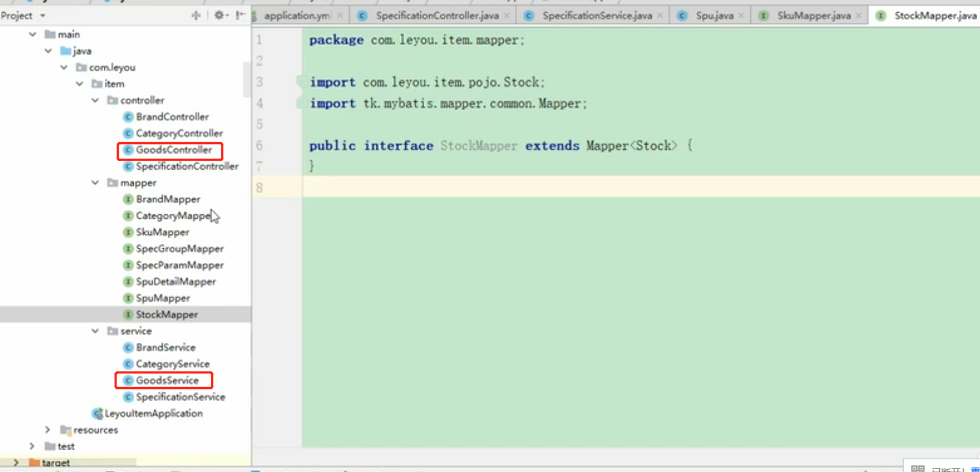Click the StockMapper interface icon in tree
The width and height of the screenshot is (980, 472).
128,314
